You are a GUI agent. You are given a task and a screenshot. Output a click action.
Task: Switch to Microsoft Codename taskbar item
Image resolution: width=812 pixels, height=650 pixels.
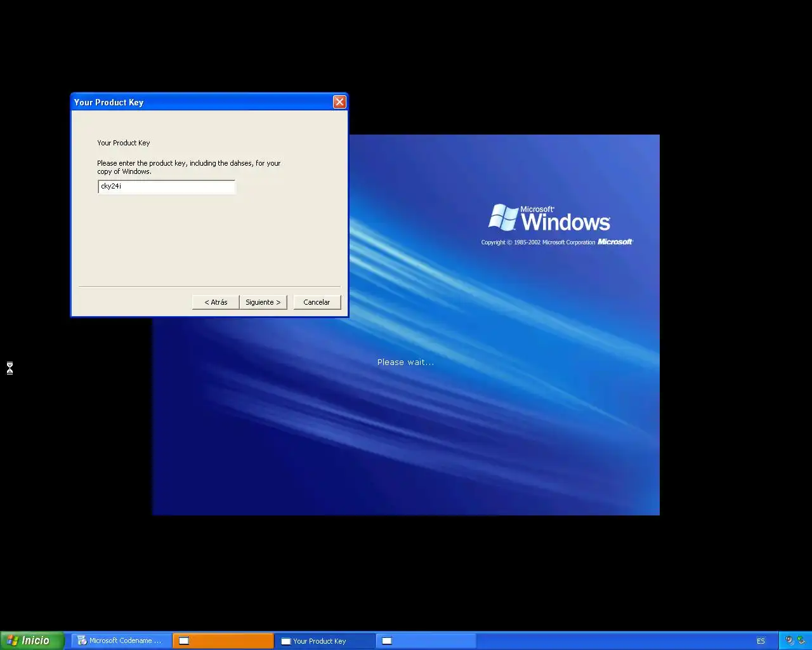121,640
